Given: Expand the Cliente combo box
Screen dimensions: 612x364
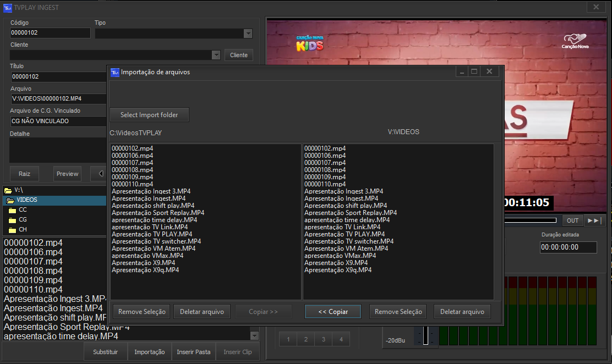Looking at the screenshot, I should click(216, 55).
